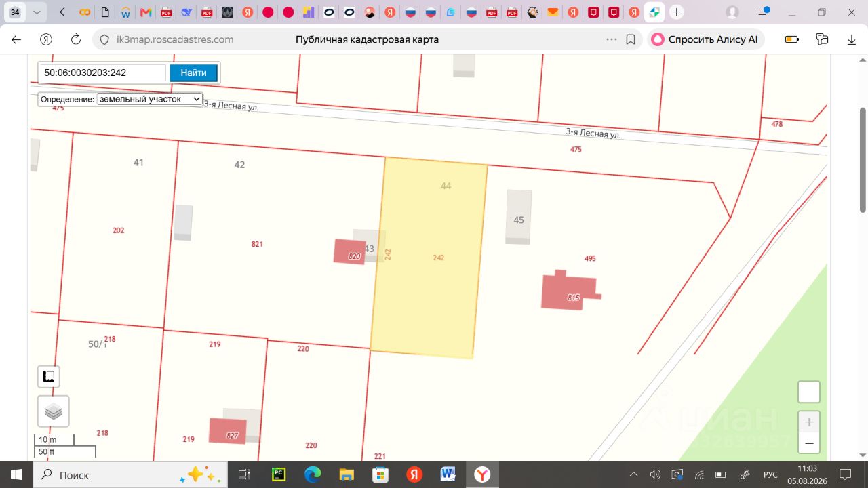Open the browser downloads panel
This screenshot has height=488, width=868.
tap(852, 39)
